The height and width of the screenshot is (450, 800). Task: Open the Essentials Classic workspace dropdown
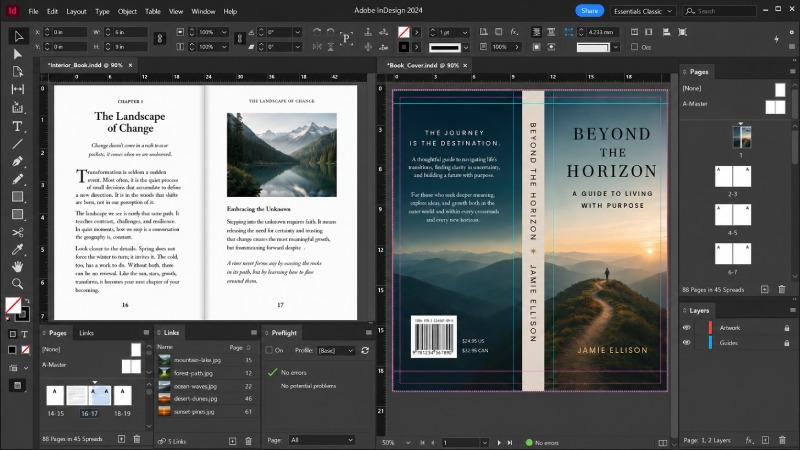point(643,11)
